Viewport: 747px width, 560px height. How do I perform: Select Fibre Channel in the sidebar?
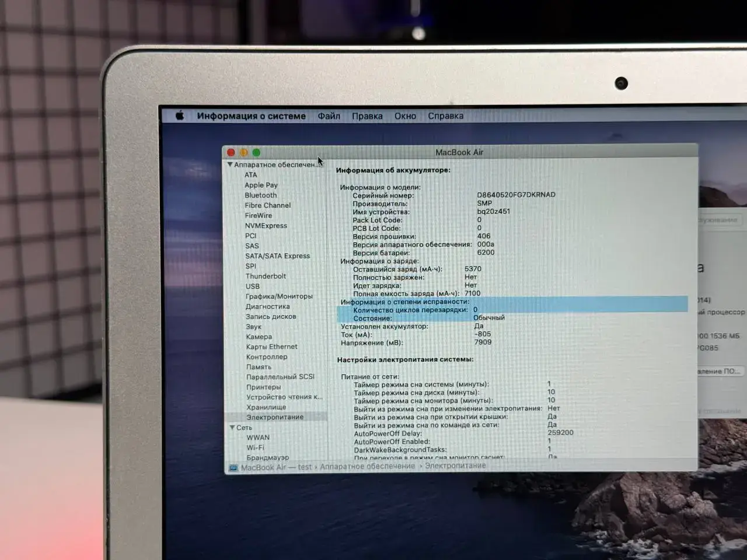tap(267, 205)
